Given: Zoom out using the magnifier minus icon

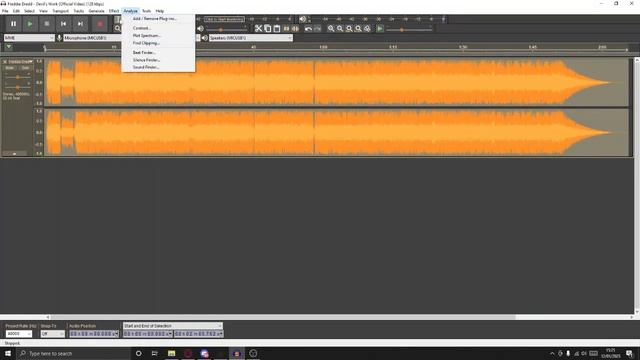Looking at the screenshot, I should (x=340, y=29).
